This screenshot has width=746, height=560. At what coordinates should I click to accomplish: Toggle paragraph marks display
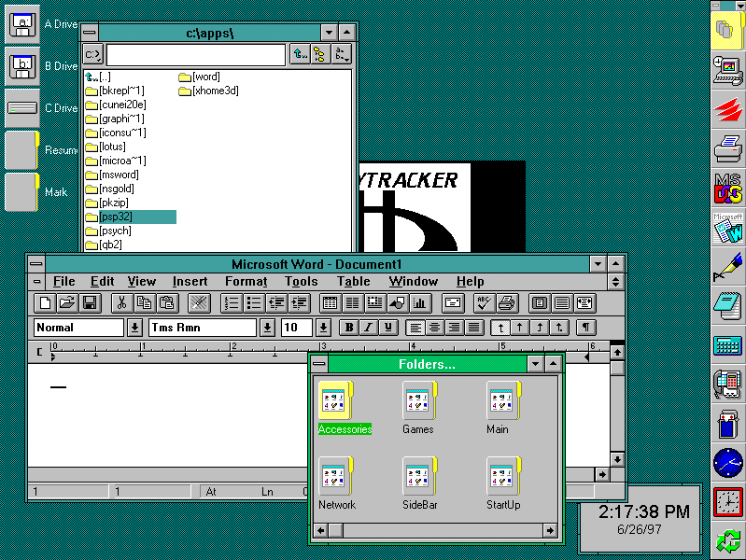click(585, 328)
